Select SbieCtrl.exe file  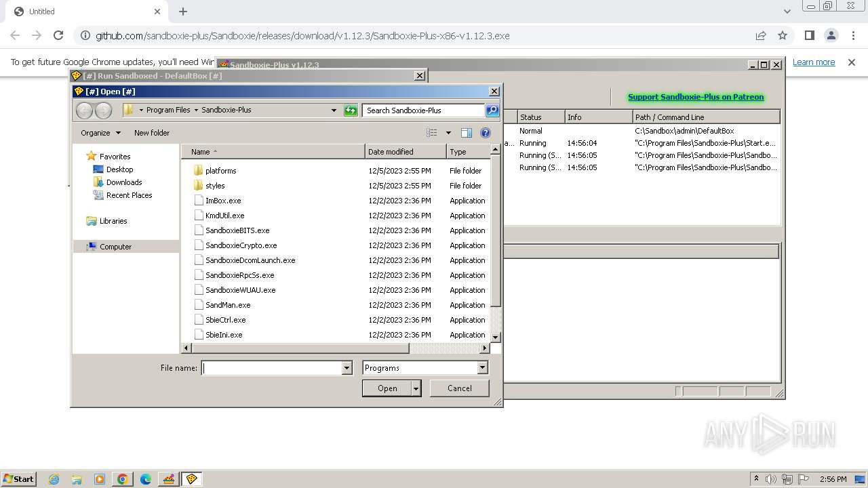point(225,320)
